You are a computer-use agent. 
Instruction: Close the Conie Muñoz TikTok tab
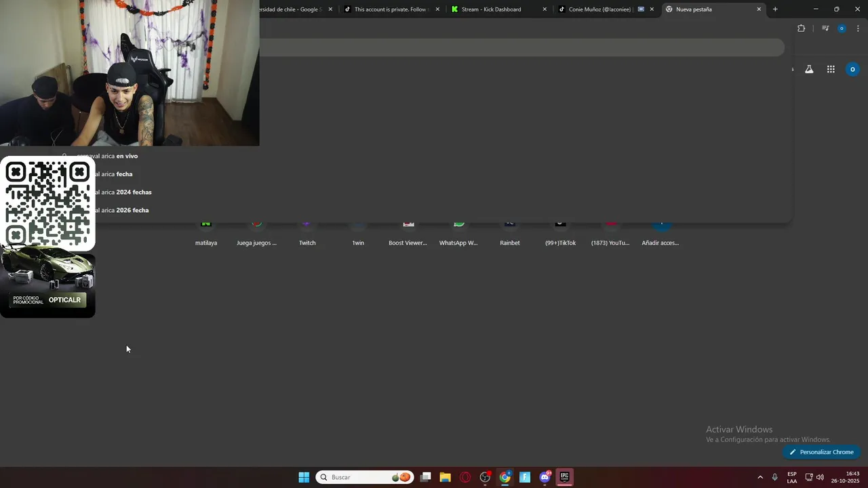pos(652,9)
